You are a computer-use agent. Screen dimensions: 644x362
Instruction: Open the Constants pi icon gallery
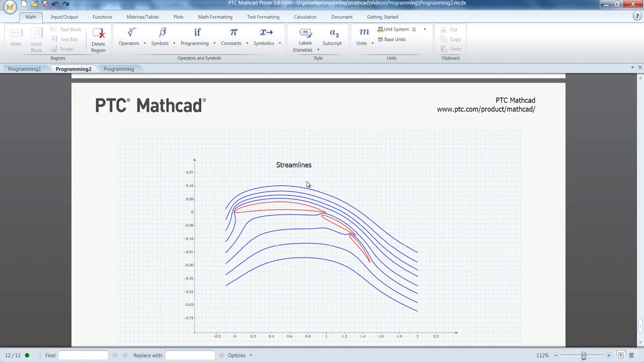(233, 33)
